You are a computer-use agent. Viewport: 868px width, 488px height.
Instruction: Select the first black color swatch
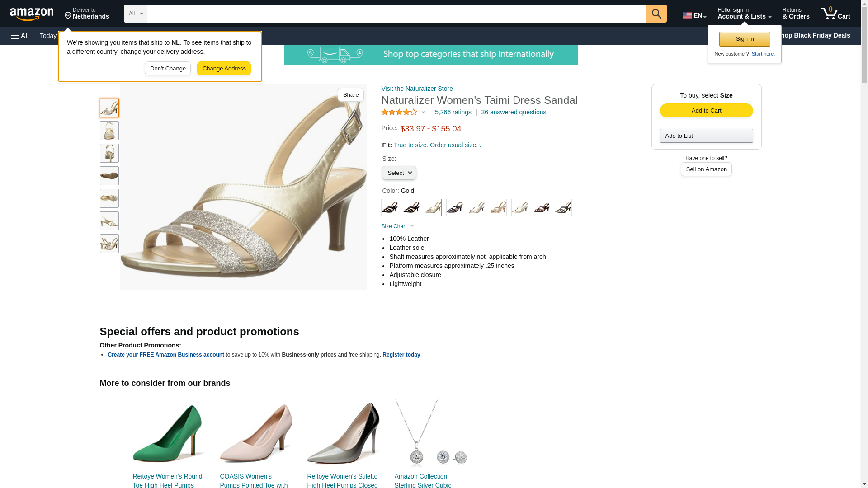[389, 207]
